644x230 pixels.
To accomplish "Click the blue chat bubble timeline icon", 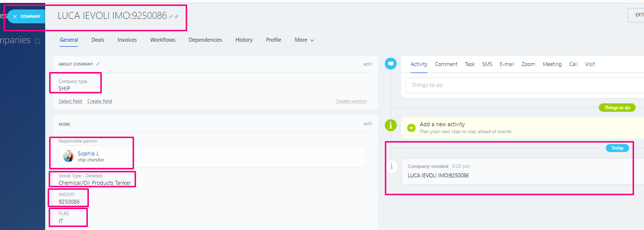I will (x=391, y=64).
